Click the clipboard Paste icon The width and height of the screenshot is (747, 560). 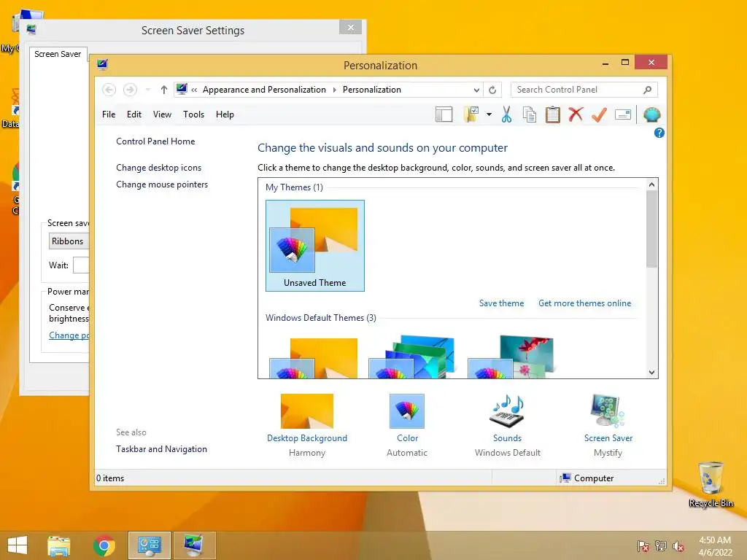(x=553, y=114)
